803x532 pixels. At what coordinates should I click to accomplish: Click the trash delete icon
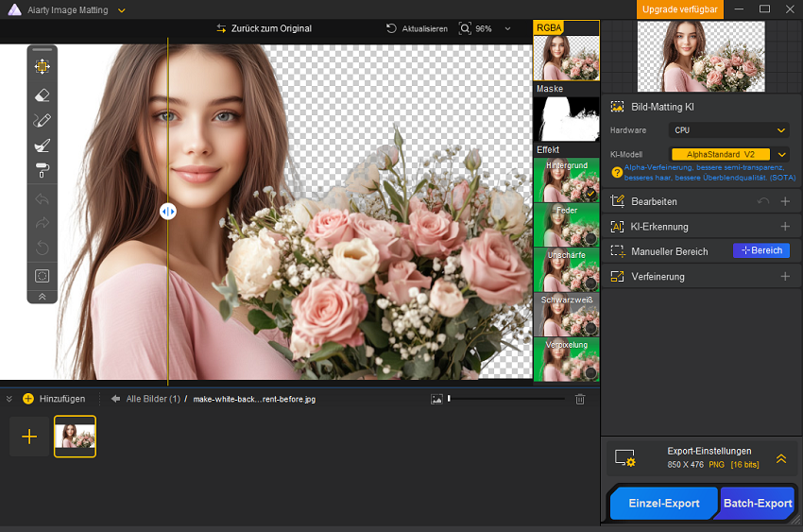click(x=580, y=399)
